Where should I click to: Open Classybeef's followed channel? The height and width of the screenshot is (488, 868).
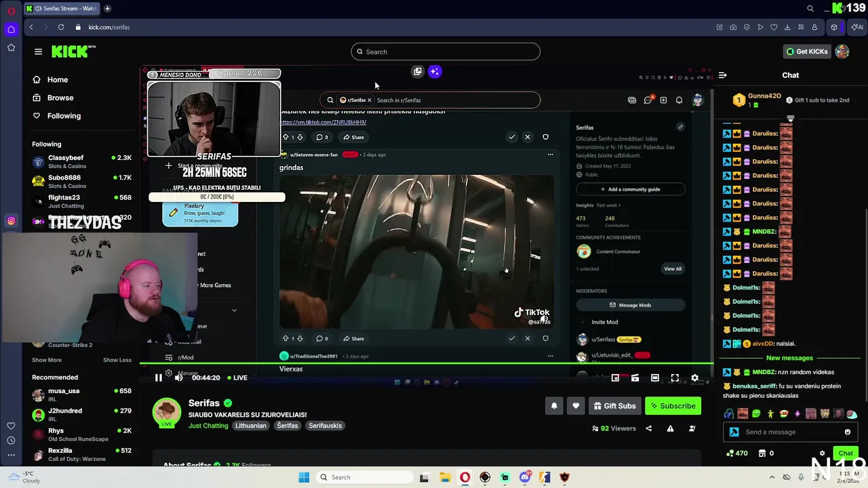[x=81, y=161]
